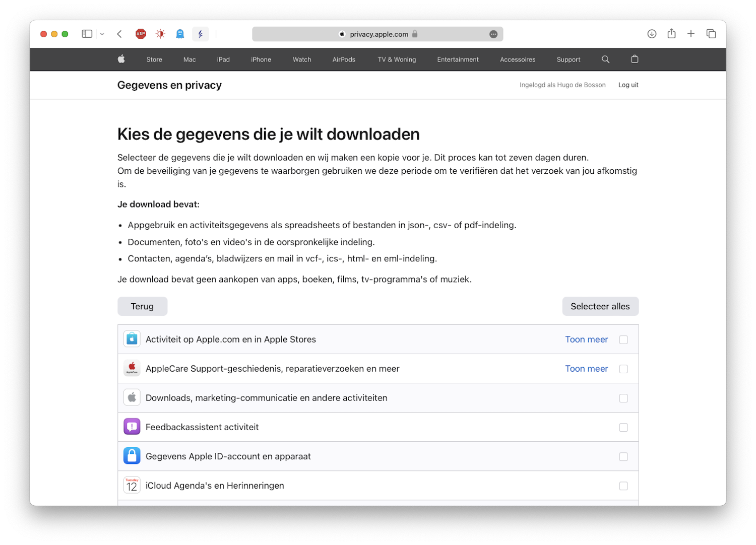Open the shopping bag icon
The image size is (756, 545).
[635, 59]
